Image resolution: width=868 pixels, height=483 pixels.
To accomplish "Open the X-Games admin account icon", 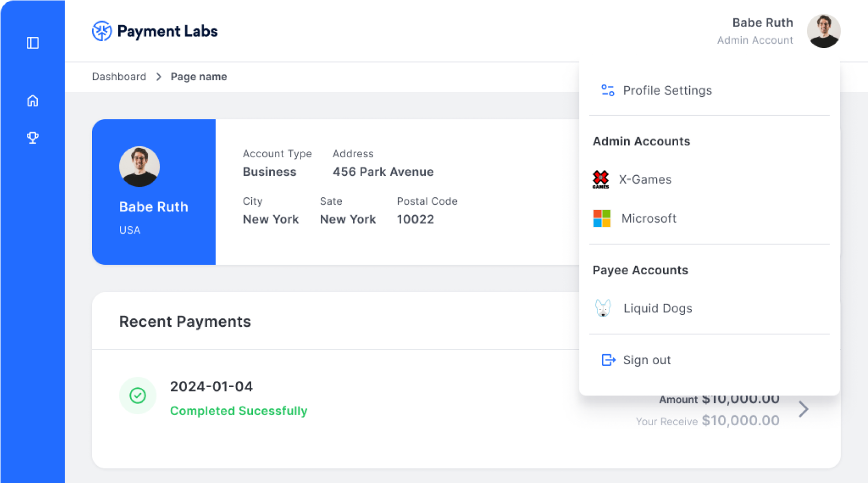I will click(x=600, y=179).
